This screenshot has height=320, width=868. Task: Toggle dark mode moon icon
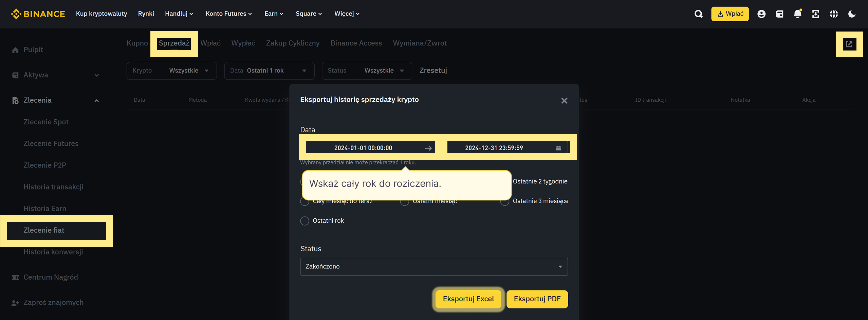point(852,14)
